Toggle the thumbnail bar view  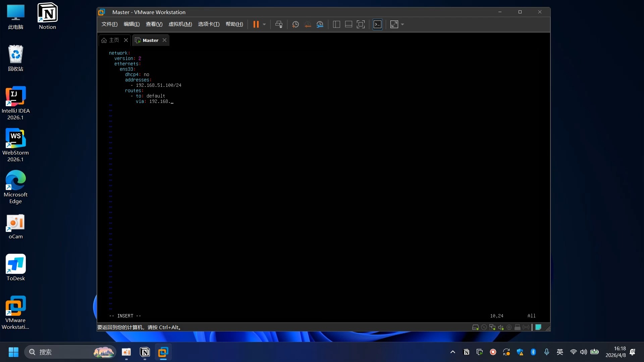(x=348, y=24)
